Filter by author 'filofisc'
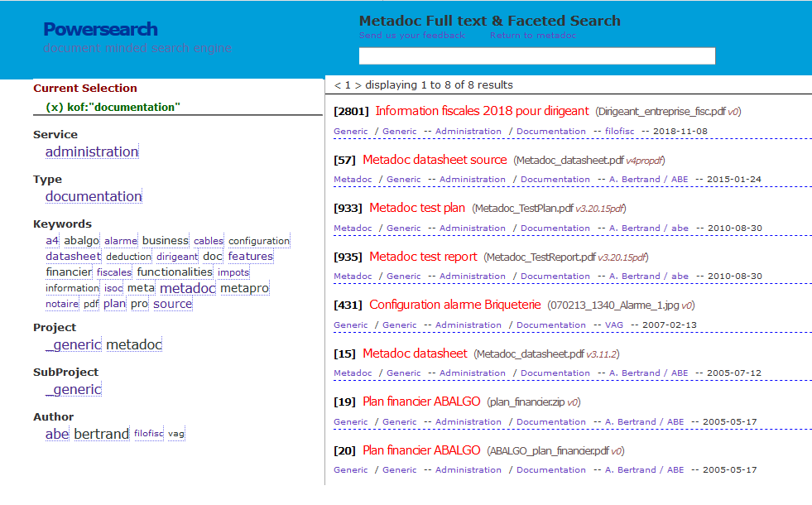812x505 pixels. [149, 434]
